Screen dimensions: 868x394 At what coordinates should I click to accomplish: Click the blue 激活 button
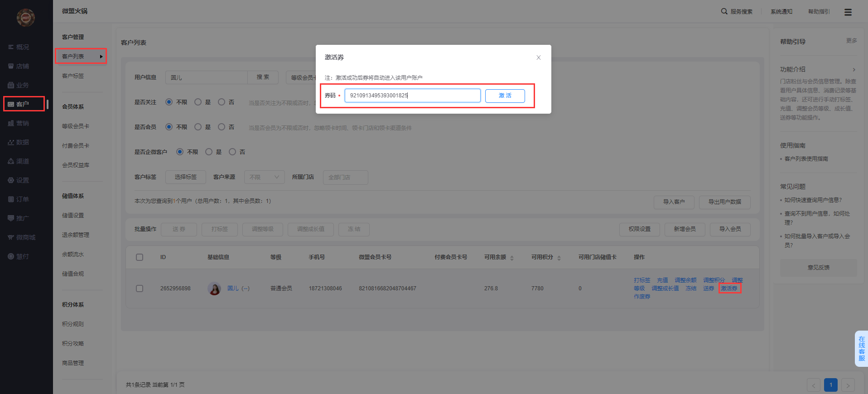pos(505,96)
